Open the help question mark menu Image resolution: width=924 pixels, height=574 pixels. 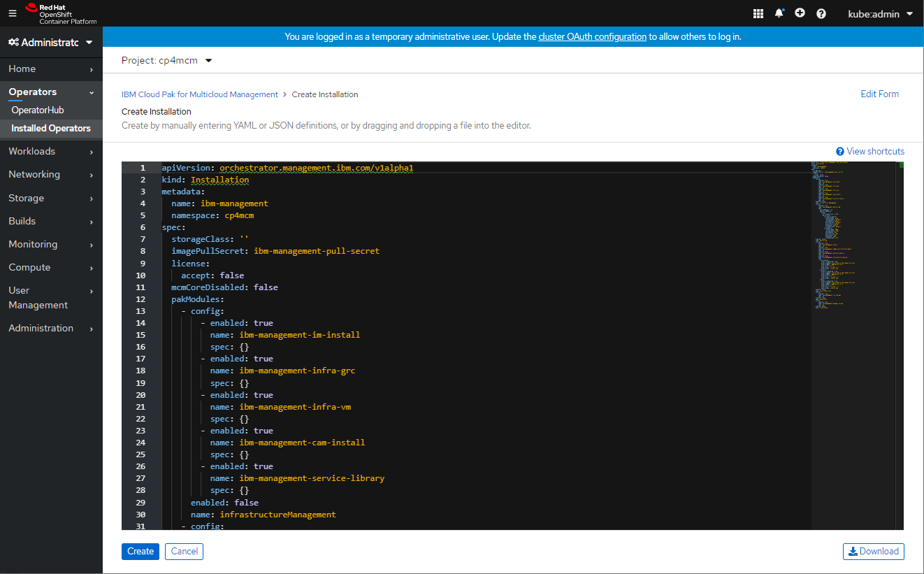(821, 13)
